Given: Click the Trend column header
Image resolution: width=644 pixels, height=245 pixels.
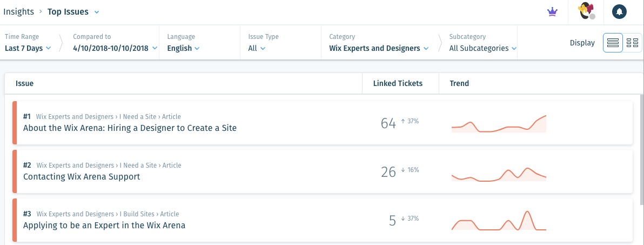Looking at the screenshot, I should click(459, 83).
